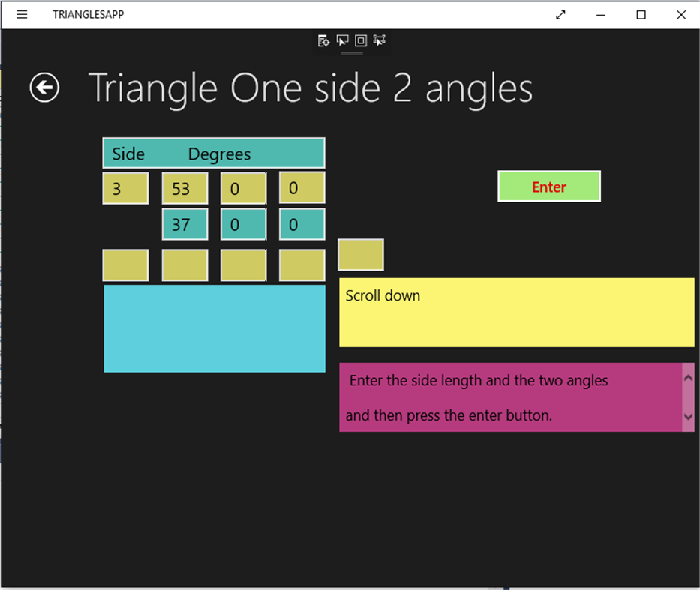The image size is (700, 590).
Task: Click the angle field showing 53
Action: click(x=185, y=188)
